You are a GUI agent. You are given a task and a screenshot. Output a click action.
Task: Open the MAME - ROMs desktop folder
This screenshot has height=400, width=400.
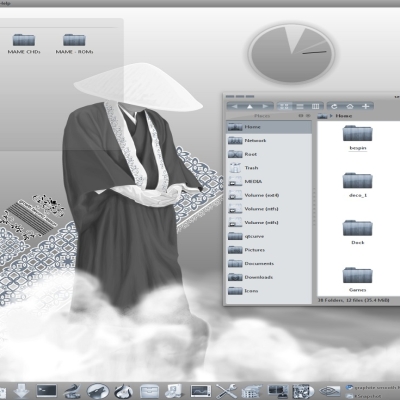[74, 44]
